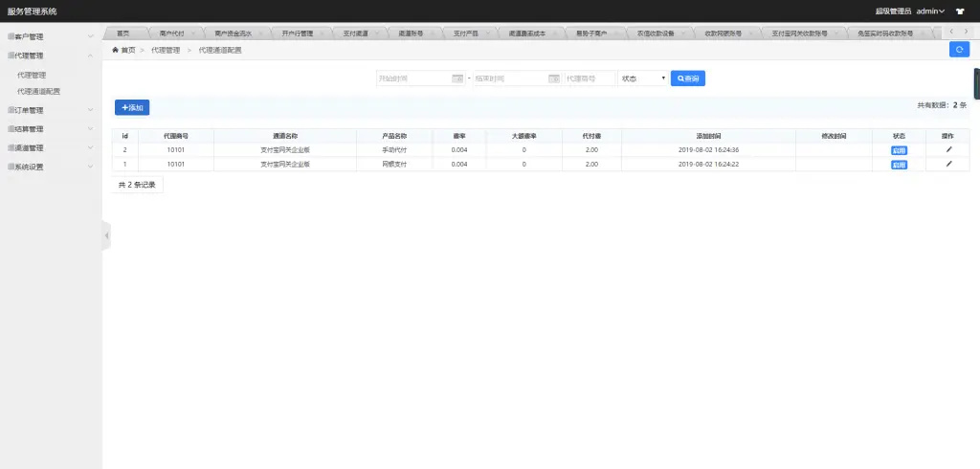Viewport: 980px width, 469px height.
Task: Click the 客户管理 menu icon
Action: click(11, 37)
